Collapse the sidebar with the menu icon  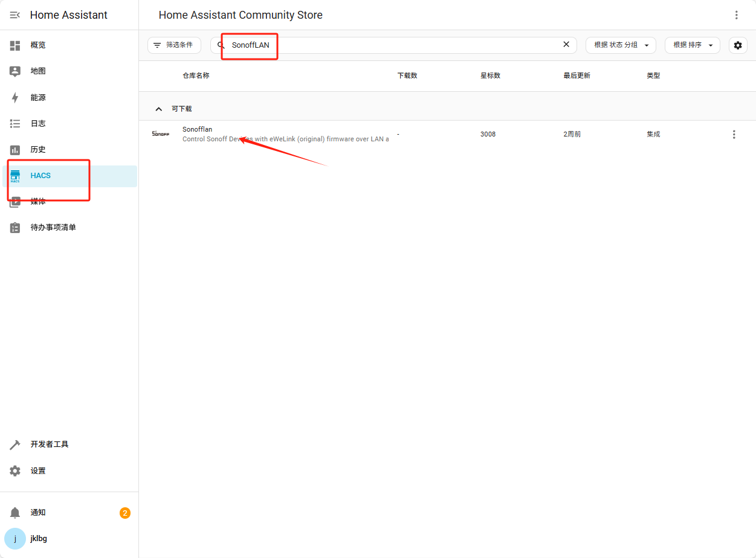[15, 15]
